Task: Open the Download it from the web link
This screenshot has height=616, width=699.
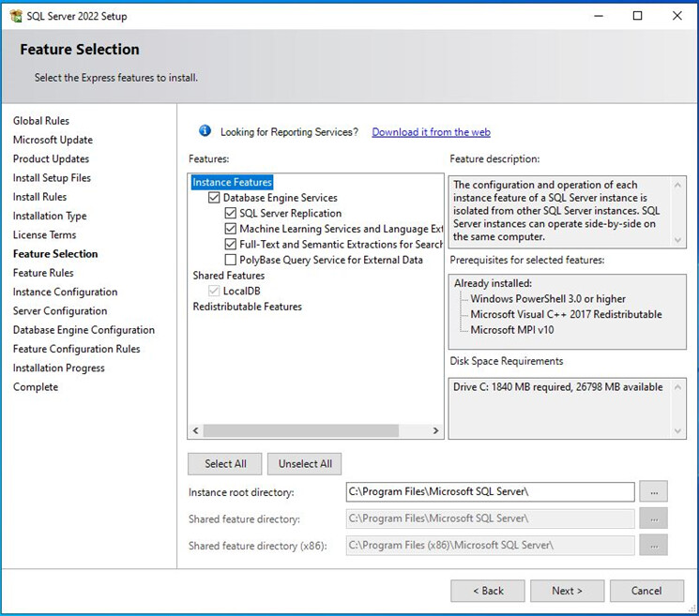Action: pos(431,132)
